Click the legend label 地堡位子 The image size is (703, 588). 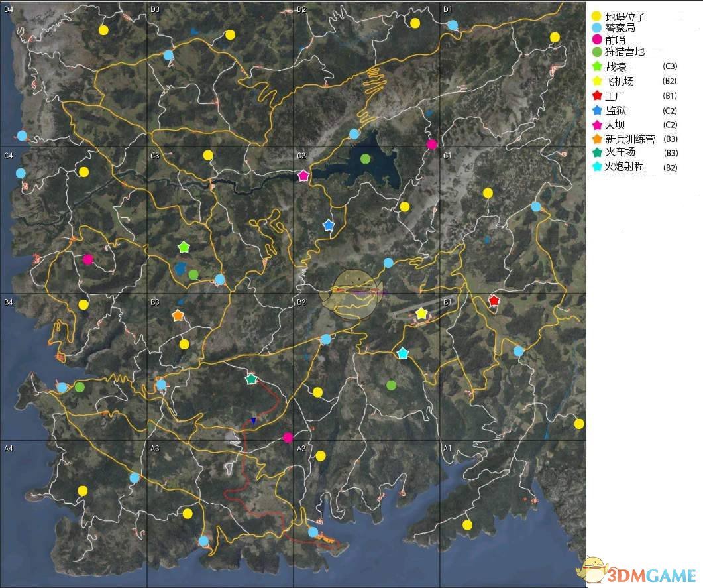(x=625, y=17)
